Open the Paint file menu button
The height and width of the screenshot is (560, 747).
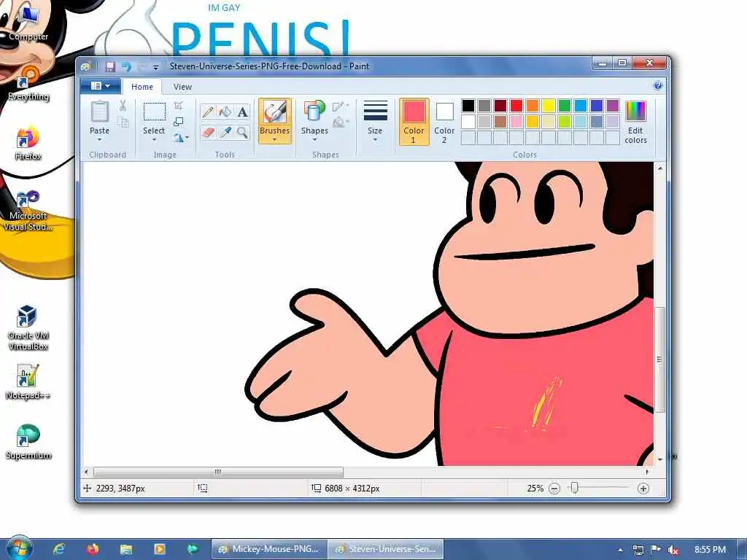101,86
